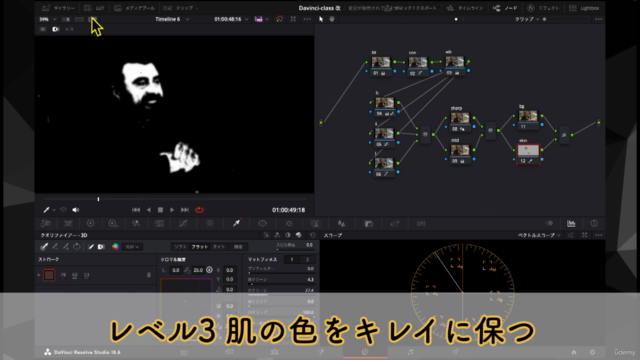Expand the 01:00:48:16 timecode dropdown
The image size is (640, 360).
(231, 19)
